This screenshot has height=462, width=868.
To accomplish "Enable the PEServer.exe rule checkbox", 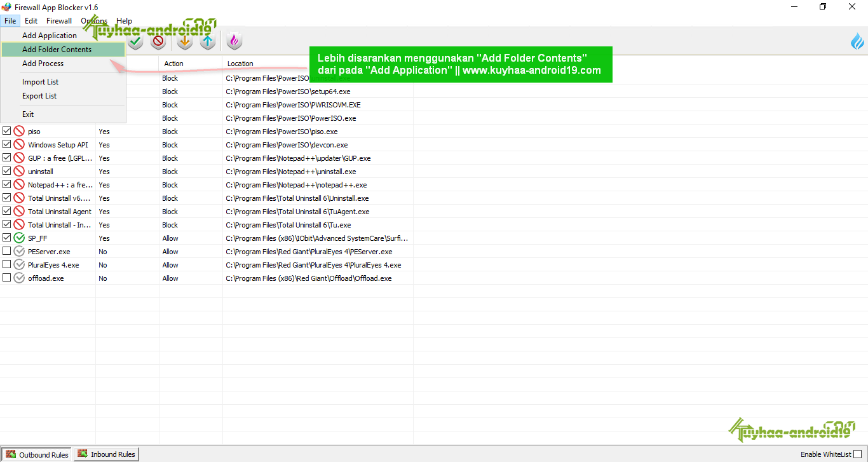I will (6, 251).
